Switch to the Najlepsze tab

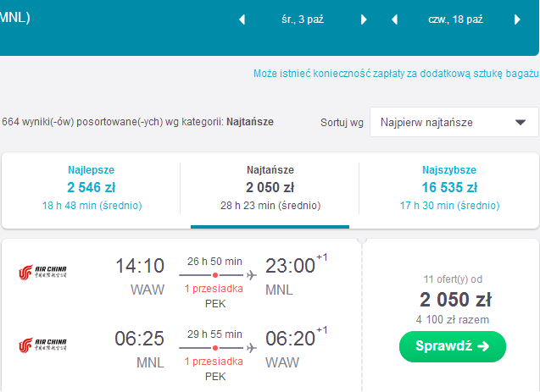coord(92,188)
